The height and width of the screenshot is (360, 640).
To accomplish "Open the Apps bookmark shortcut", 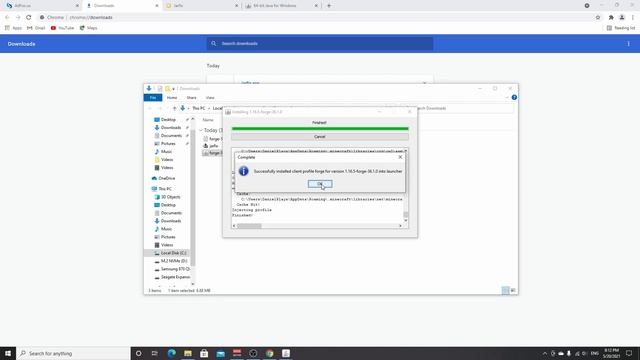I will (x=13, y=28).
